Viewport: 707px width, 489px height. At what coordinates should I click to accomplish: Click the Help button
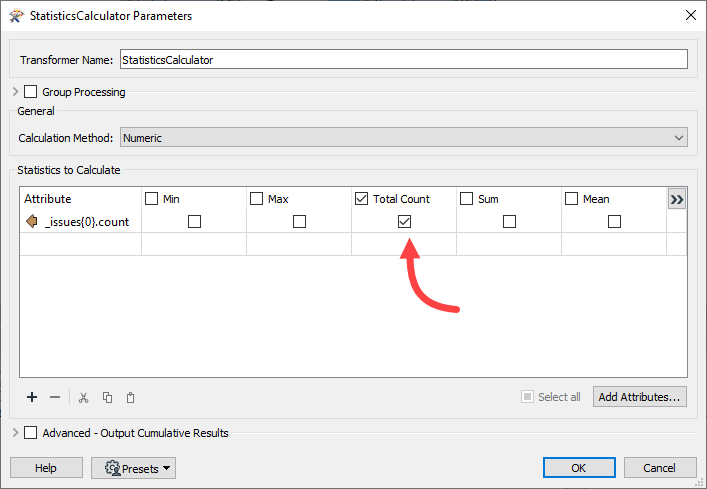(46, 468)
